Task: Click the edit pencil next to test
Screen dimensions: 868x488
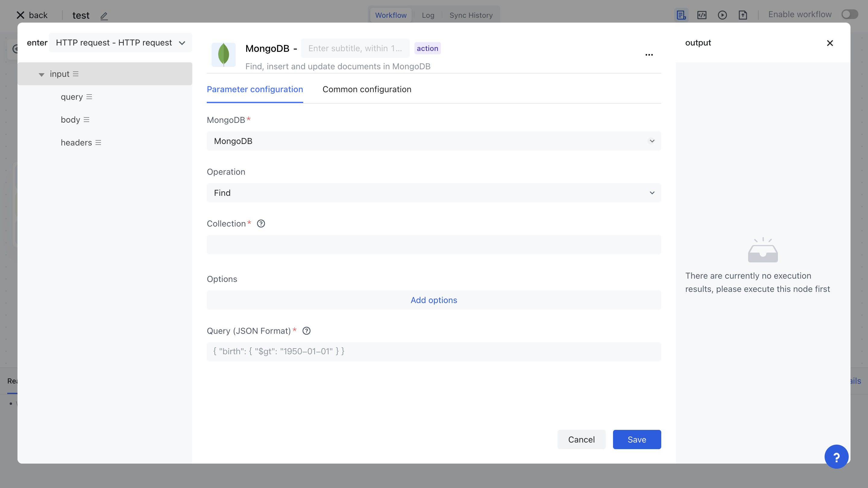Action: pos(104,16)
